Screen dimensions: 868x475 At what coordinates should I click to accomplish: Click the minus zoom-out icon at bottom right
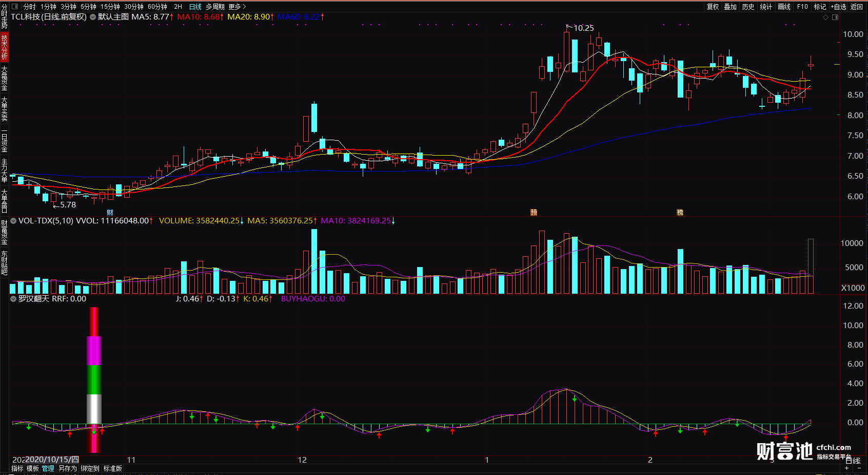[859, 468]
